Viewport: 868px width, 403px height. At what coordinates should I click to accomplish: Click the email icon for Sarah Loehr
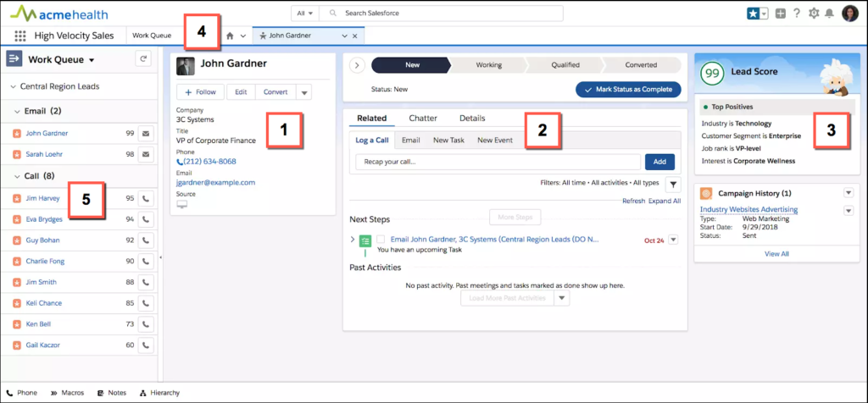click(146, 154)
